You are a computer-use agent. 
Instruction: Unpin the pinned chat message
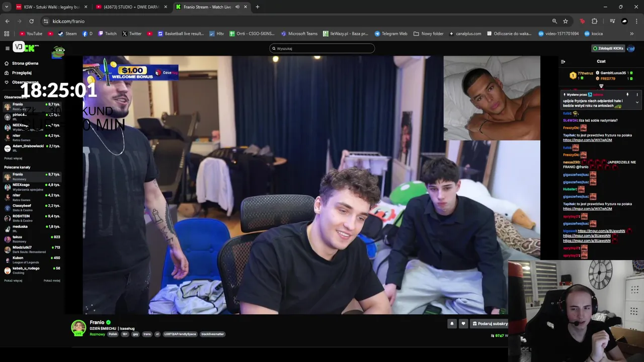click(x=627, y=95)
